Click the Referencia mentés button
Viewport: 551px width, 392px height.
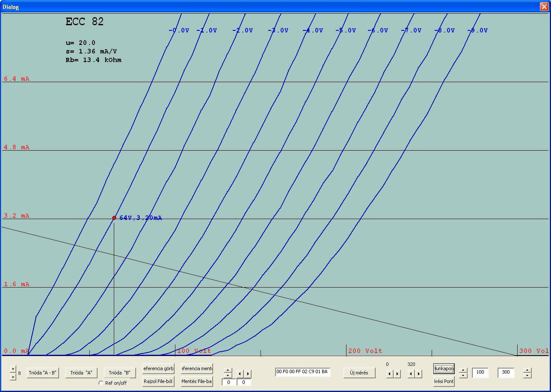(x=197, y=368)
